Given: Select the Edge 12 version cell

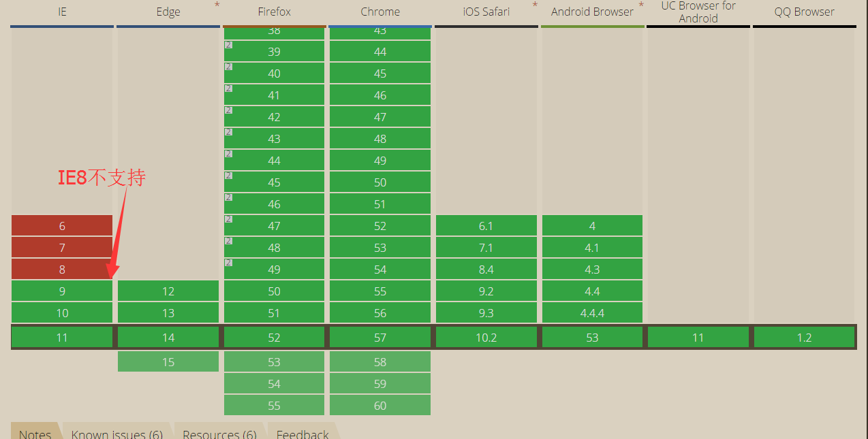Looking at the screenshot, I should 168,291.
